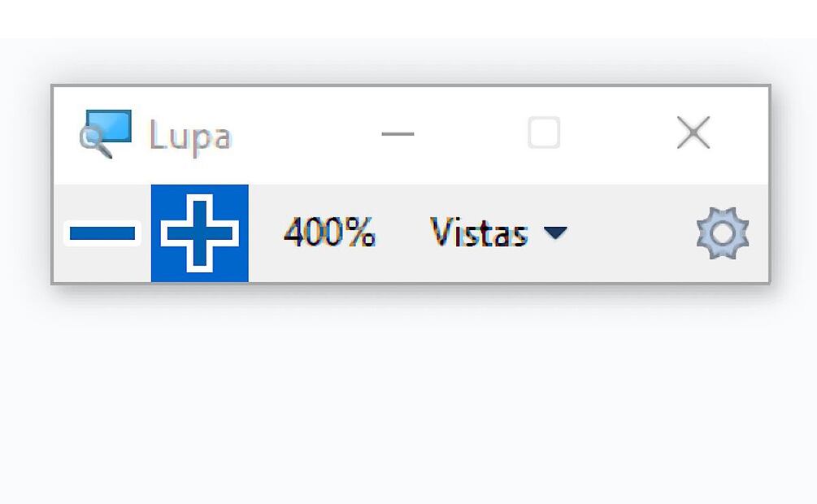Toggle zoom higher using the highlighted plus control
817x504 pixels.
click(199, 233)
